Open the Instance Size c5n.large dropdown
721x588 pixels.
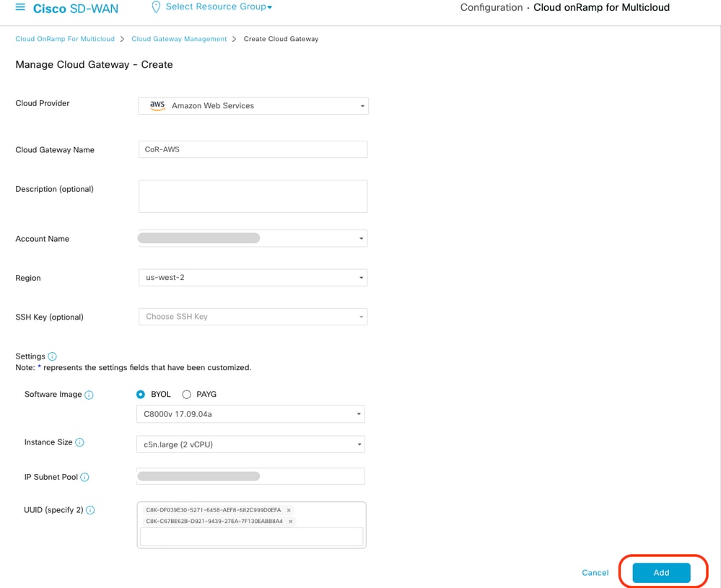tap(250, 444)
